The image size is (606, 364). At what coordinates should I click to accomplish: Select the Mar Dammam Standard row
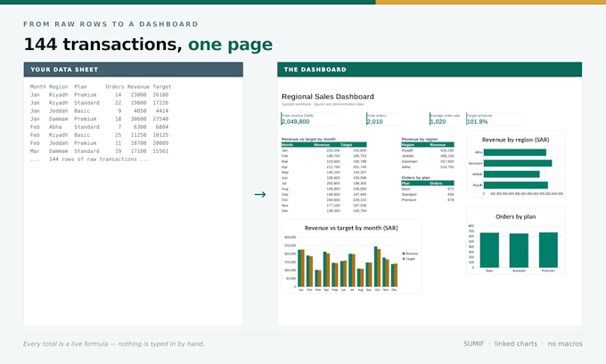coord(99,151)
